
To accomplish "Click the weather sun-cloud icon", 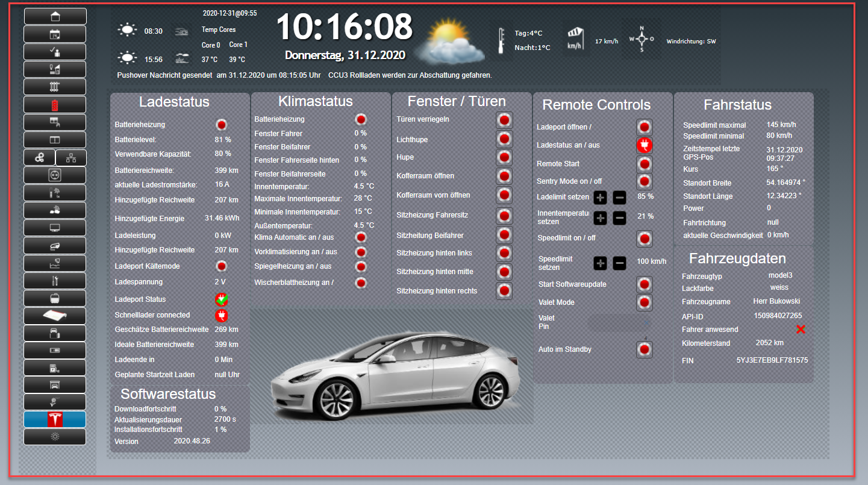I will [450, 42].
